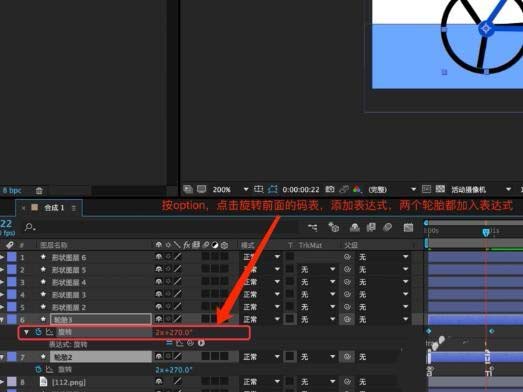The width and height of the screenshot is (523, 392).
Task: Click the rotation stopwatch under layer 7
Action: point(38,369)
